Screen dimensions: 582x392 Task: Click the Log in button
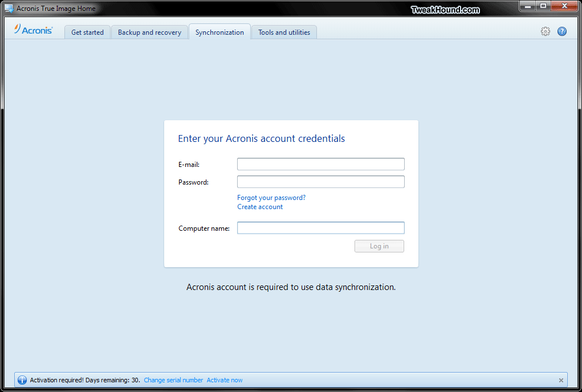pyautogui.click(x=379, y=246)
